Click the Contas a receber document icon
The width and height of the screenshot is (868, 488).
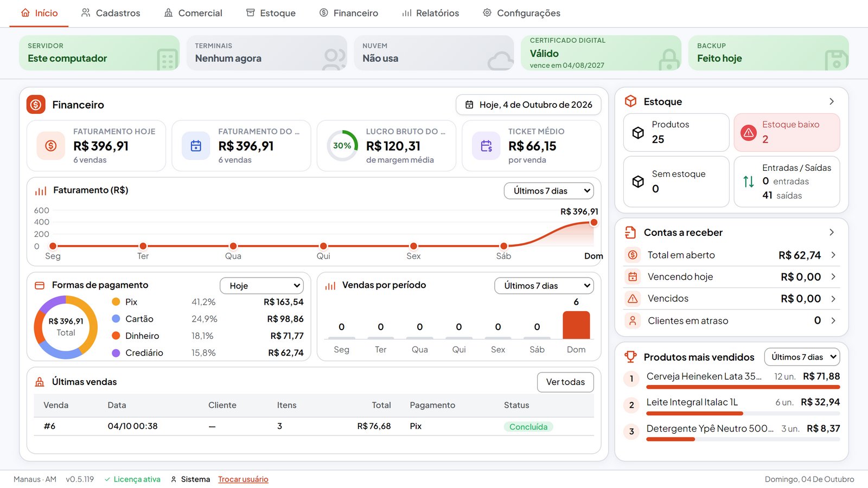630,233
